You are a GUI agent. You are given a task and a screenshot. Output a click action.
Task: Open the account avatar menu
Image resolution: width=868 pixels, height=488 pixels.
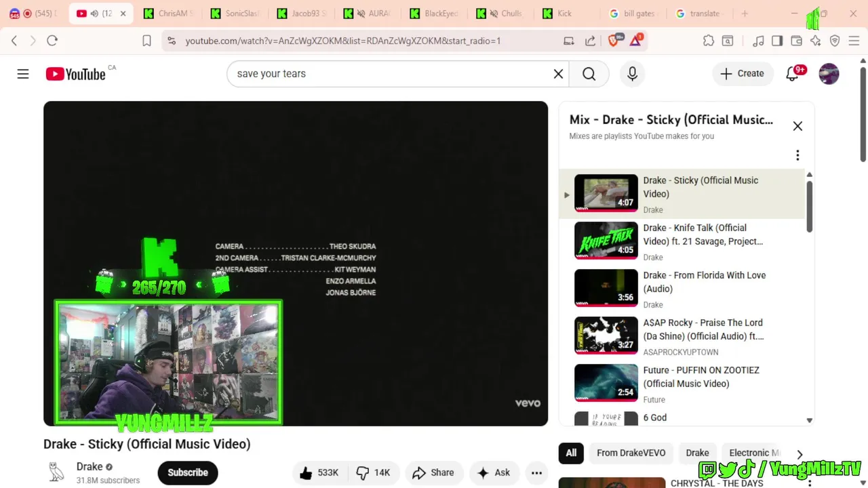point(829,74)
